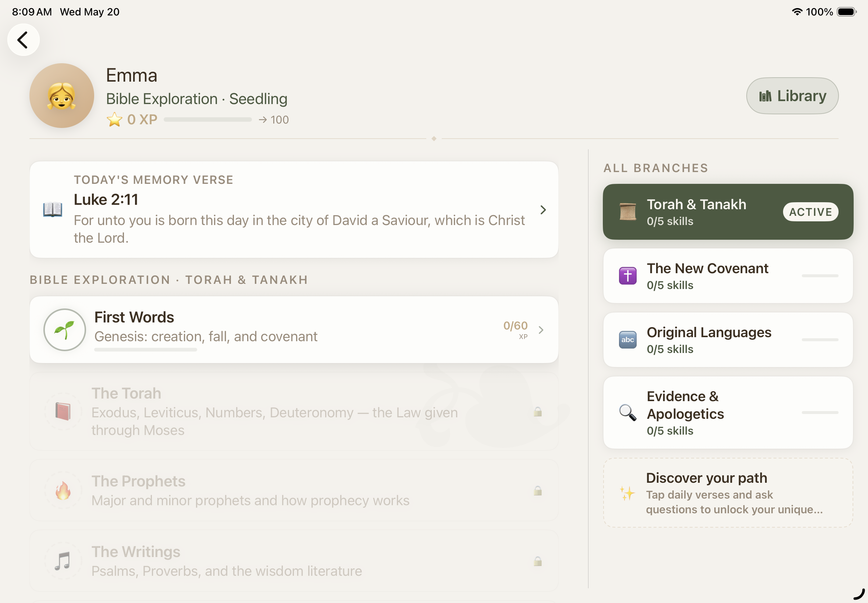
Task: Click the Wi-Fi status icon
Action: click(797, 12)
